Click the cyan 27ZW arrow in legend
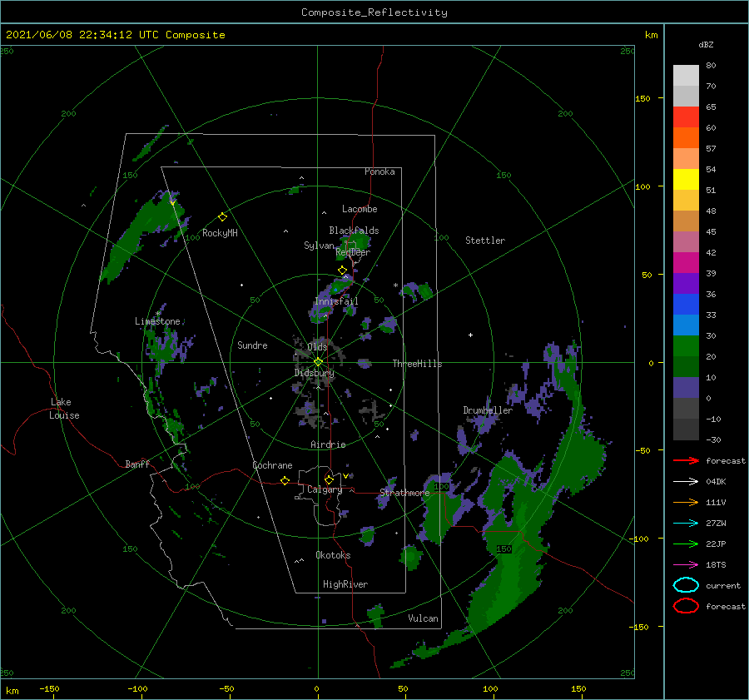The height and width of the screenshot is (700, 749). [x=686, y=524]
